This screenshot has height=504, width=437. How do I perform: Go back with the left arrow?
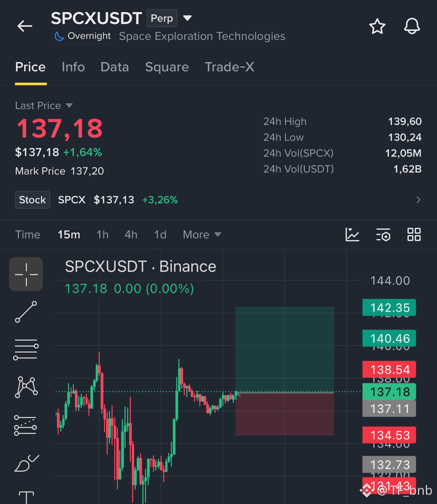click(25, 26)
